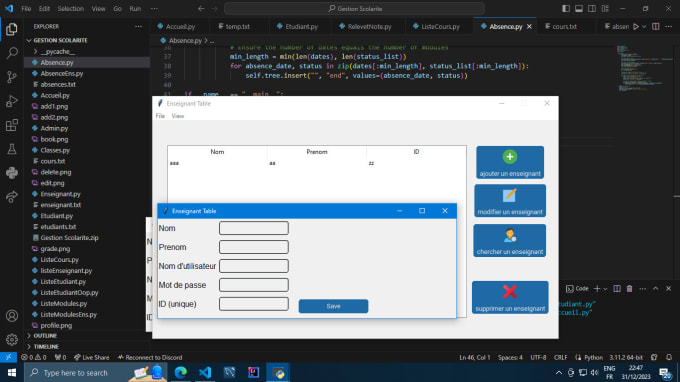Viewport: 680px width, 382px height.
Task: Split the editor right
Action: point(656,26)
